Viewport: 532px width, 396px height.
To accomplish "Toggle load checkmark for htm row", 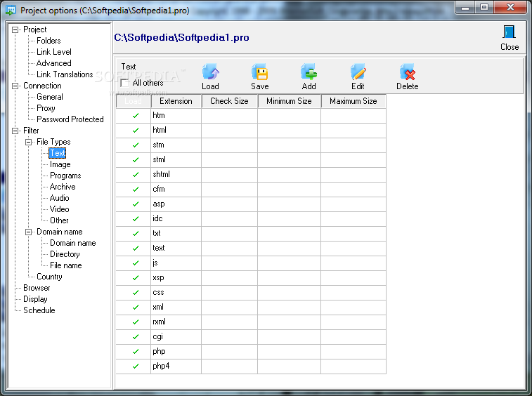I will point(136,116).
